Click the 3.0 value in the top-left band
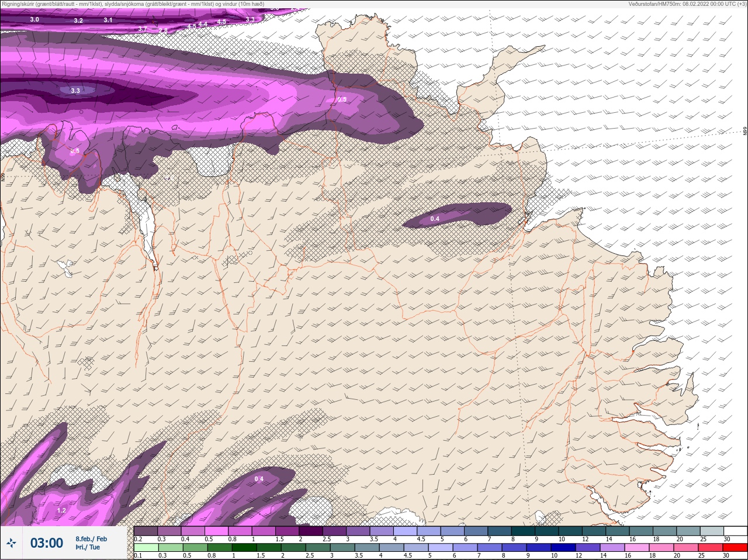 pos(34,19)
